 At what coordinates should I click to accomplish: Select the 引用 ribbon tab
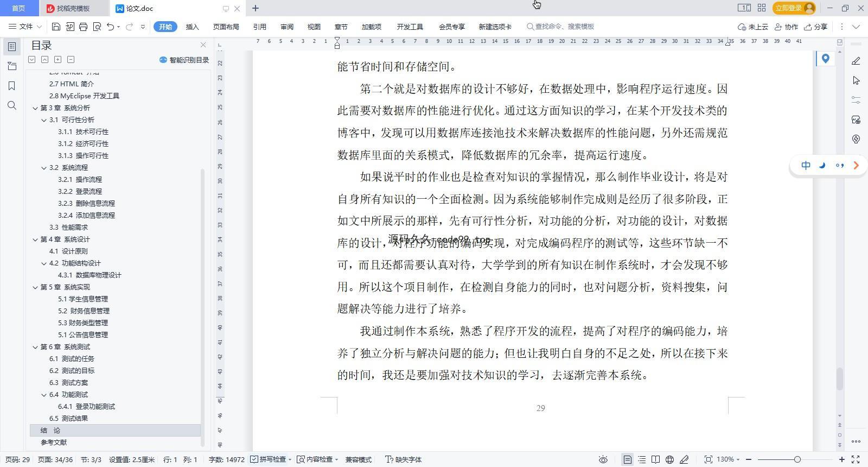[259, 27]
